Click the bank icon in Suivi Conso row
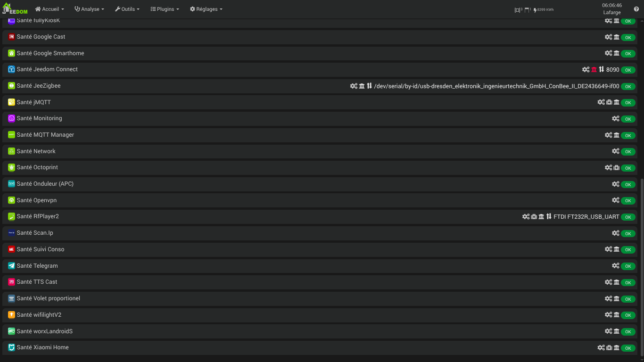The height and width of the screenshot is (362, 644). [617, 249]
